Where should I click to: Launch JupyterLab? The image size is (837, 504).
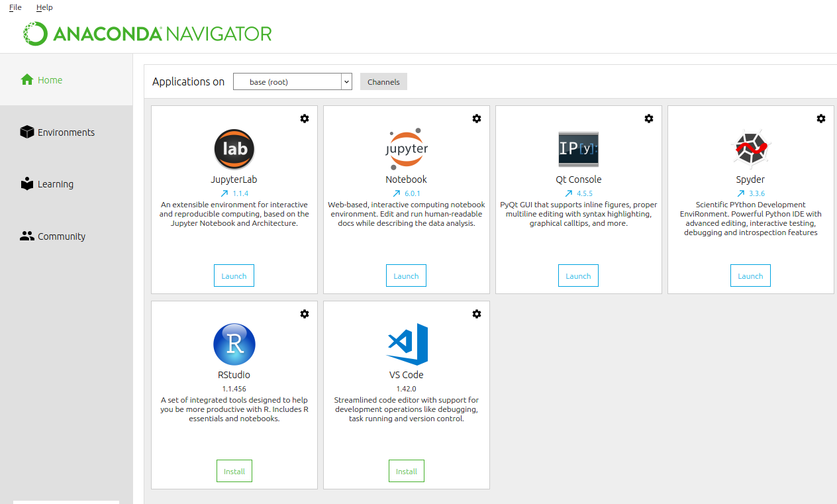click(x=234, y=276)
